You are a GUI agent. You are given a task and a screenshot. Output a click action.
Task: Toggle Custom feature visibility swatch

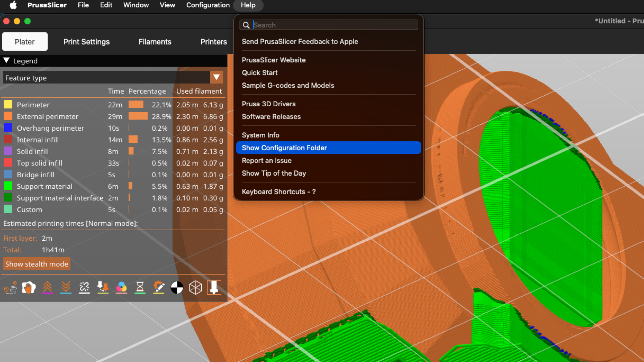[8, 209]
